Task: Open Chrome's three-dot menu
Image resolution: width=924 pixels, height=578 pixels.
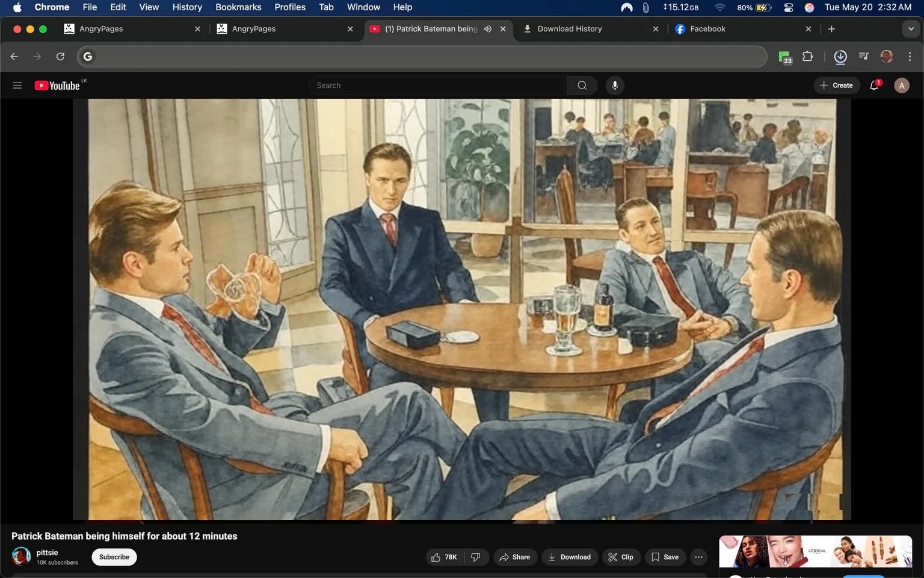Action: 910,56
